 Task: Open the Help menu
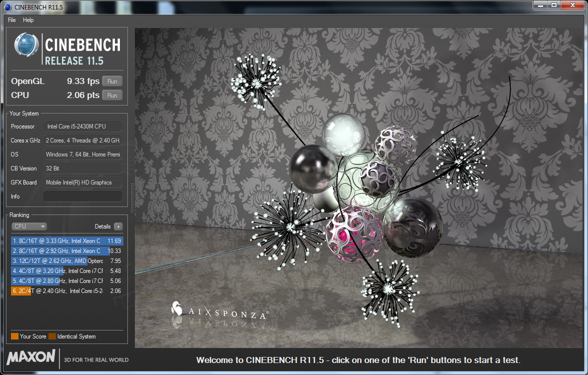(x=28, y=20)
